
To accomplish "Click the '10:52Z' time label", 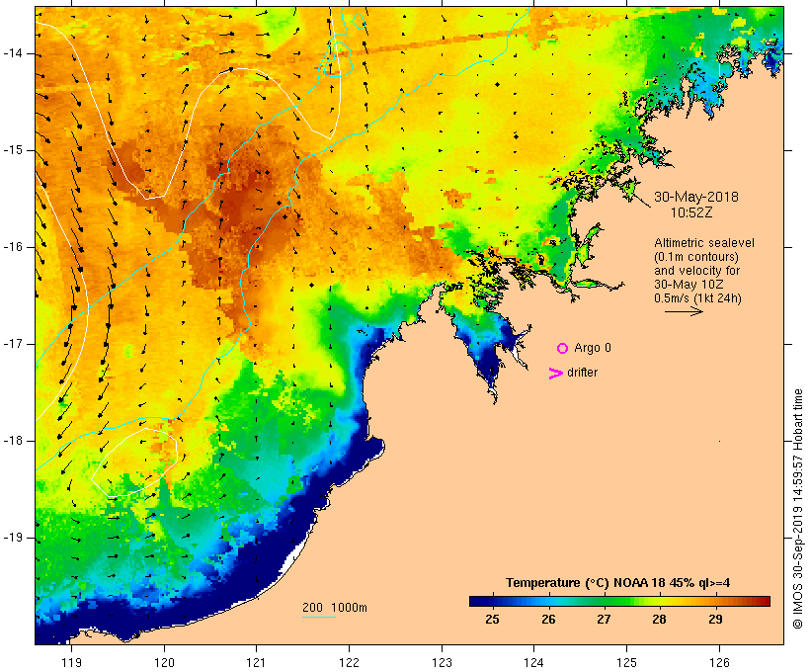I will (x=691, y=212).
